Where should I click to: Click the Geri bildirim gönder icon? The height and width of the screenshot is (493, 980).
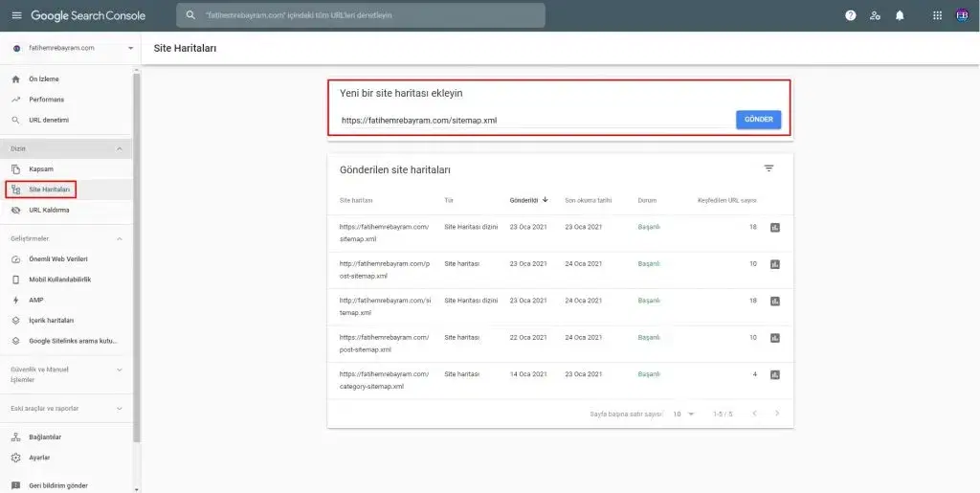click(x=16, y=485)
